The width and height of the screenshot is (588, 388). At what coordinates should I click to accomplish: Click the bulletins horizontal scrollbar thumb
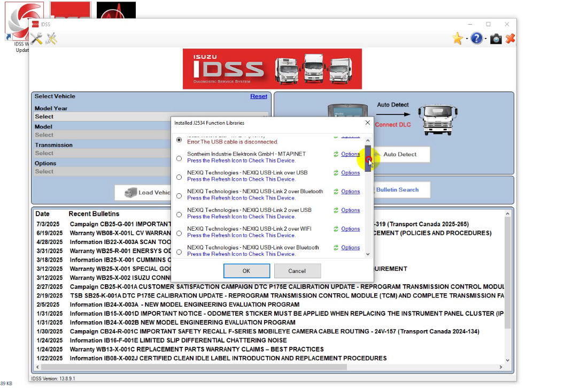(x=194, y=367)
